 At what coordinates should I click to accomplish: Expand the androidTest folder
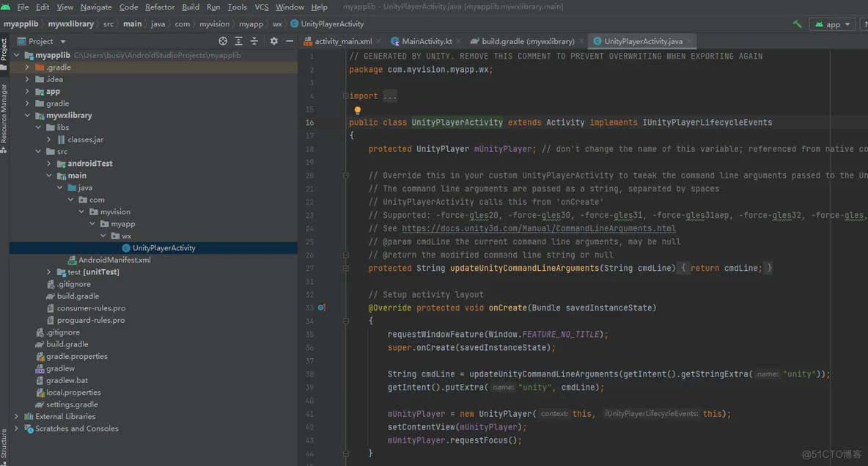(48, 164)
